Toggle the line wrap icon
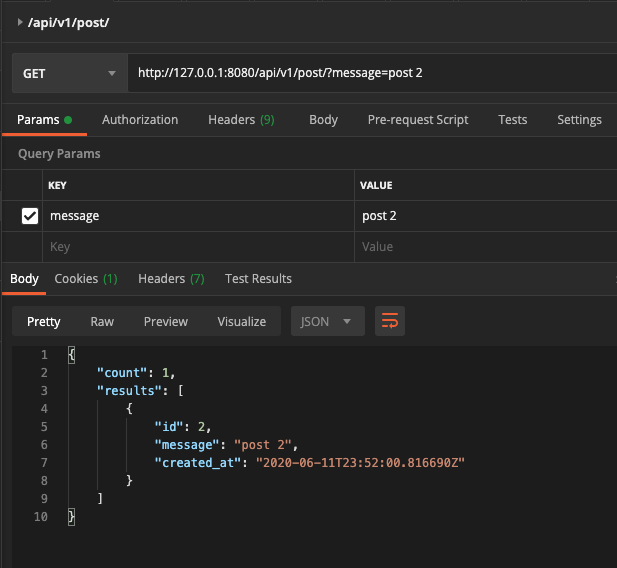Viewport: 617px width, 568px height. (x=390, y=321)
